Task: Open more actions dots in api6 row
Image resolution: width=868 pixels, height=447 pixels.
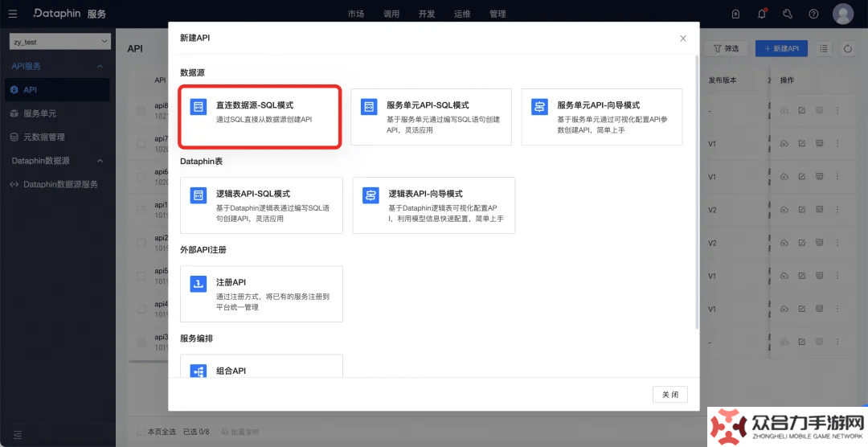Action: [837, 177]
